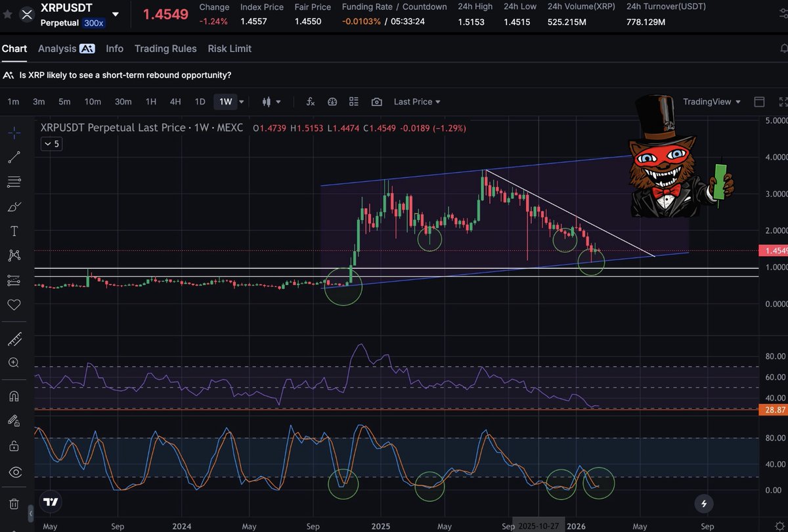Switch to the Chart tab
This screenshot has width=788, height=532.
14,49
